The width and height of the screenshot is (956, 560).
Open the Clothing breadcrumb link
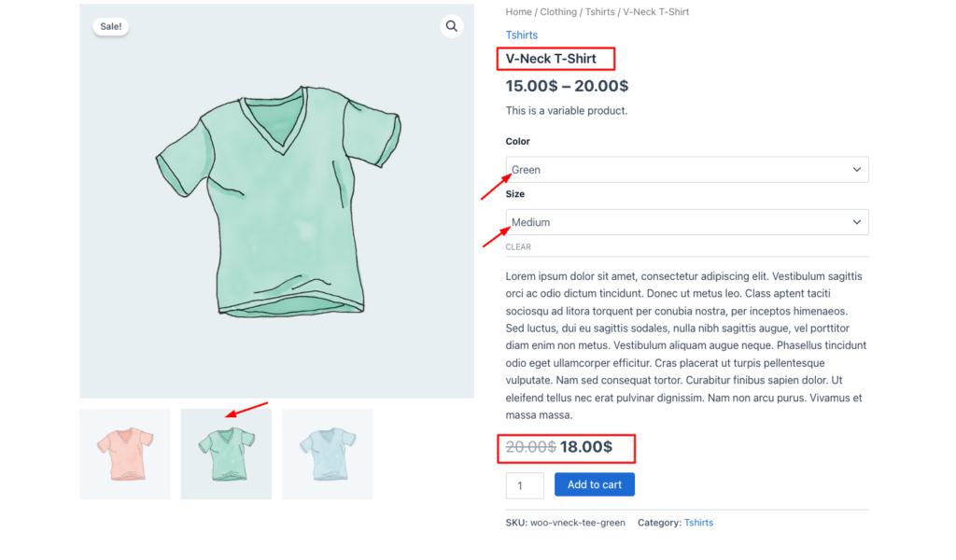click(x=558, y=11)
